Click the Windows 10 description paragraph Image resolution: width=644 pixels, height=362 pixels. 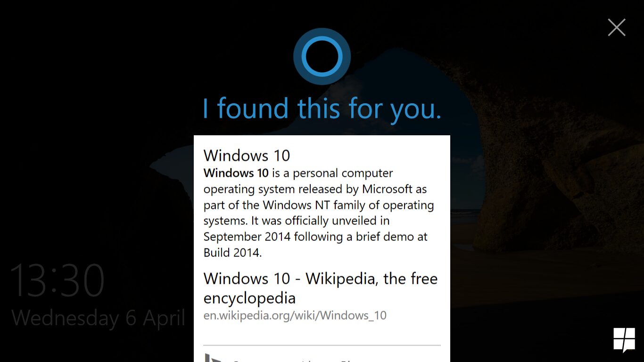[x=319, y=213]
